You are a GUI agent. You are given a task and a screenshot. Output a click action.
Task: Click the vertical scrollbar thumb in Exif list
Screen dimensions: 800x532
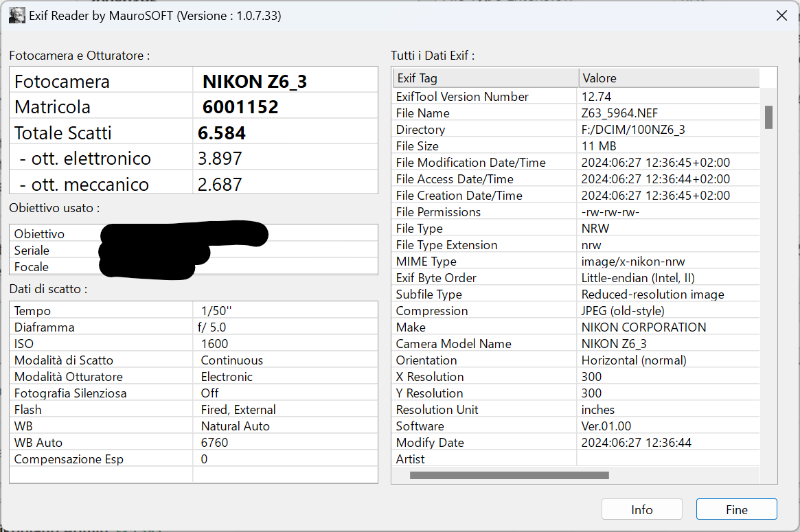pyautogui.click(x=768, y=117)
